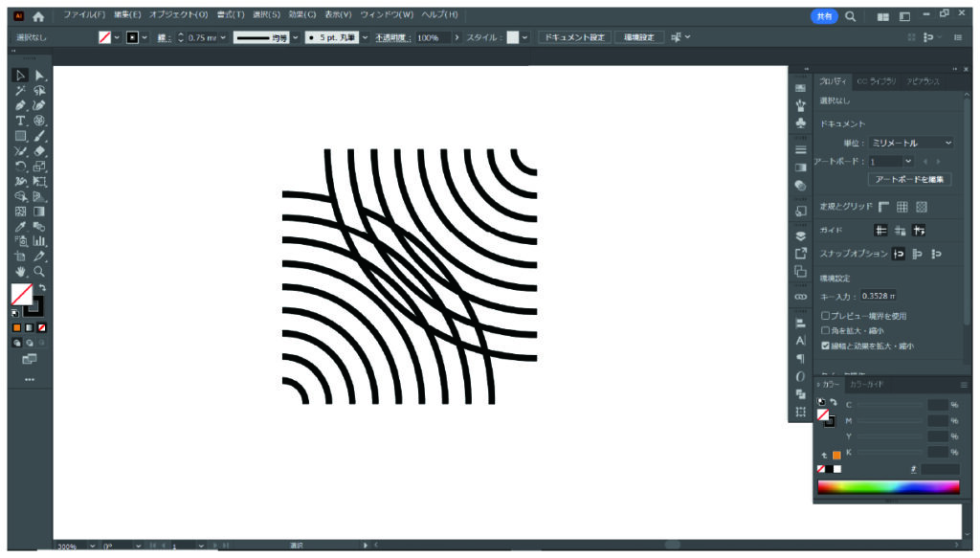Enable the プレビュー境界を使用 checkbox

pyautogui.click(x=825, y=316)
